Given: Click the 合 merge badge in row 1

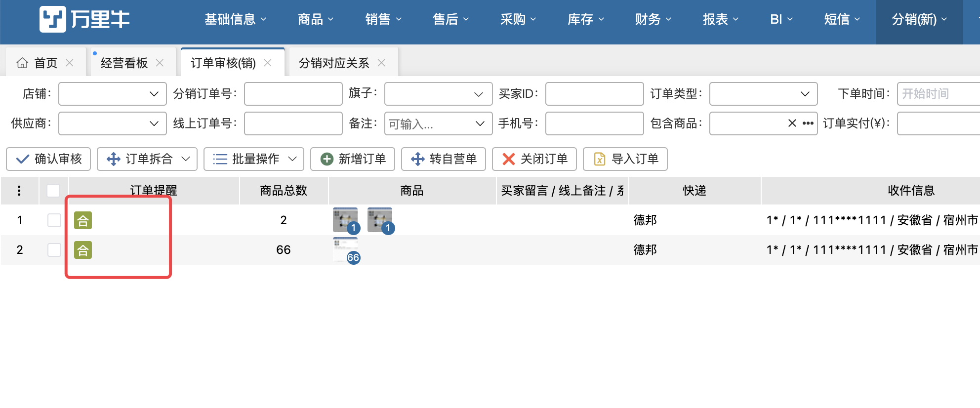Looking at the screenshot, I should 83,220.
